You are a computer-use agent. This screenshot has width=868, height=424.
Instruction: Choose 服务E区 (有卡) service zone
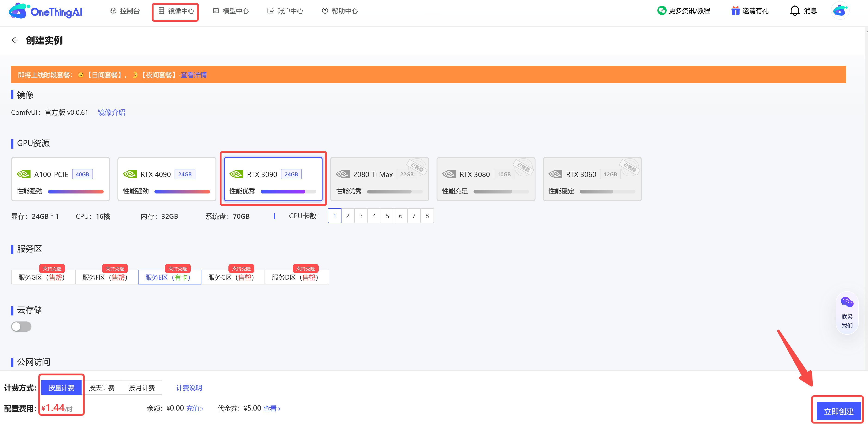coord(169,277)
